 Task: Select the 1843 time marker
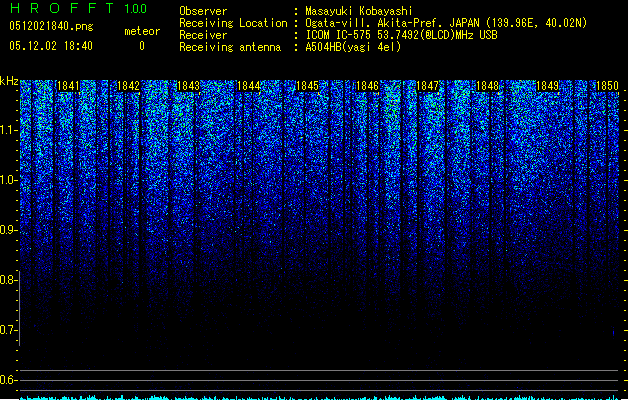[x=188, y=86]
